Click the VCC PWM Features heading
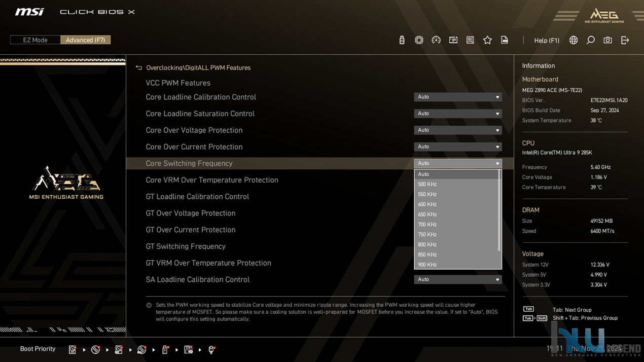This screenshot has height=362, width=644. [x=178, y=83]
